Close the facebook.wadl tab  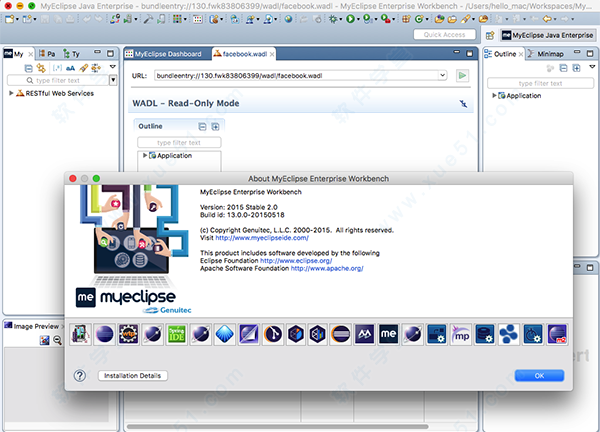coord(272,54)
